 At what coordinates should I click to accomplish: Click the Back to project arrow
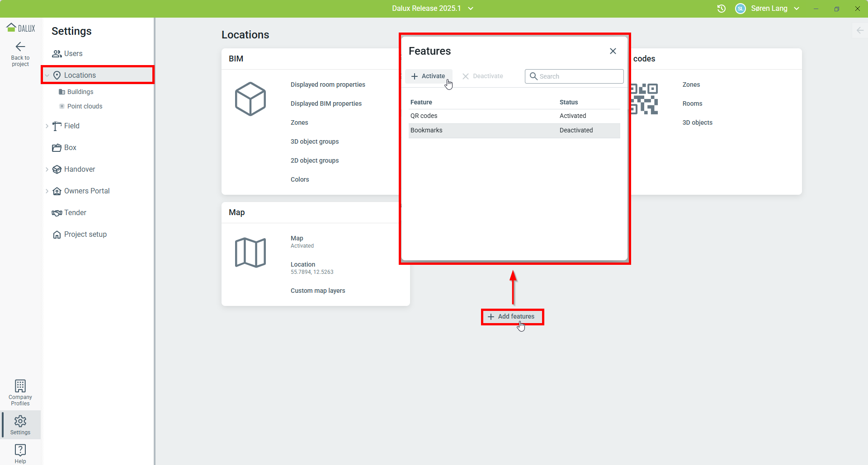pos(20,47)
